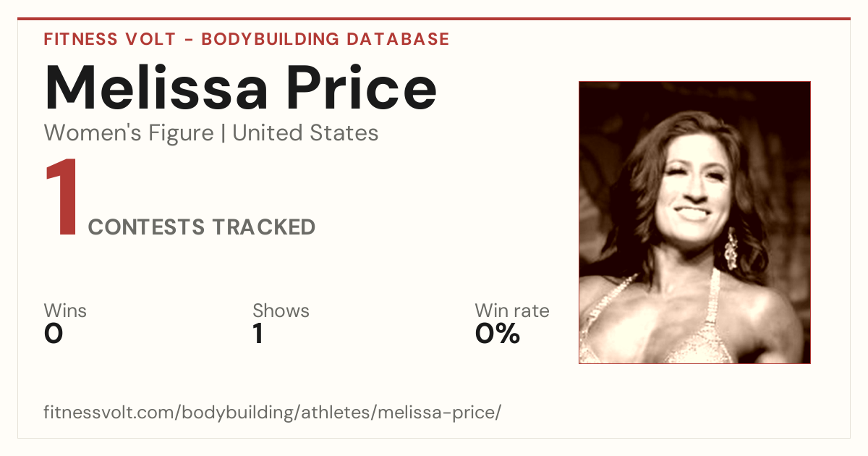The image size is (868, 456).
Task: Click the Shows label
Action: (x=281, y=311)
